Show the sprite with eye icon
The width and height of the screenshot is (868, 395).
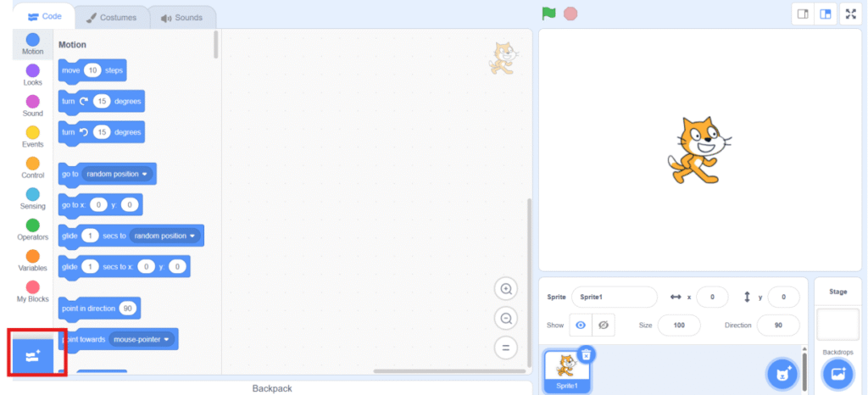pos(581,325)
